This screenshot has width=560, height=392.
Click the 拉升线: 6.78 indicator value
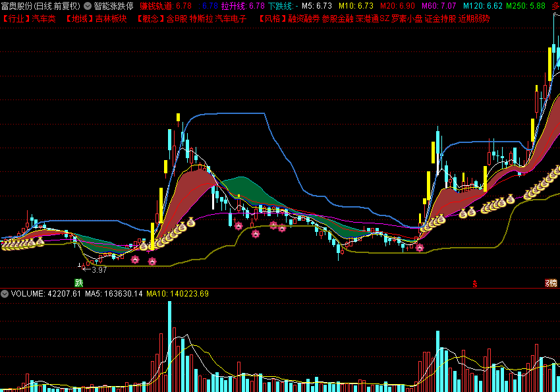[243, 6]
